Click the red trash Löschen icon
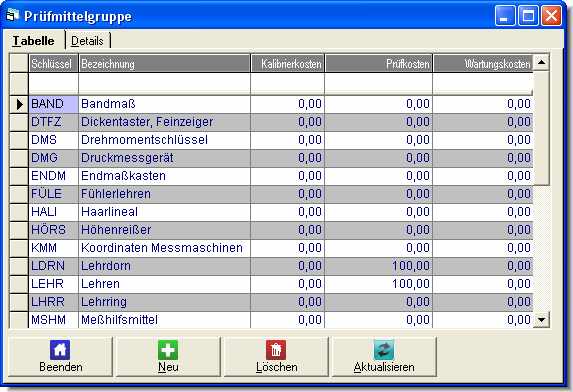573x392 pixels. (276, 350)
